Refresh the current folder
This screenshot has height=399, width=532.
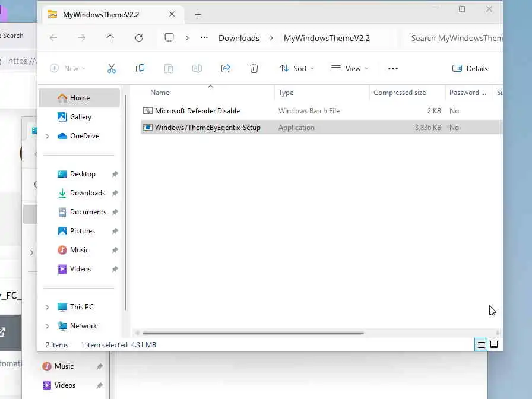click(x=139, y=38)
